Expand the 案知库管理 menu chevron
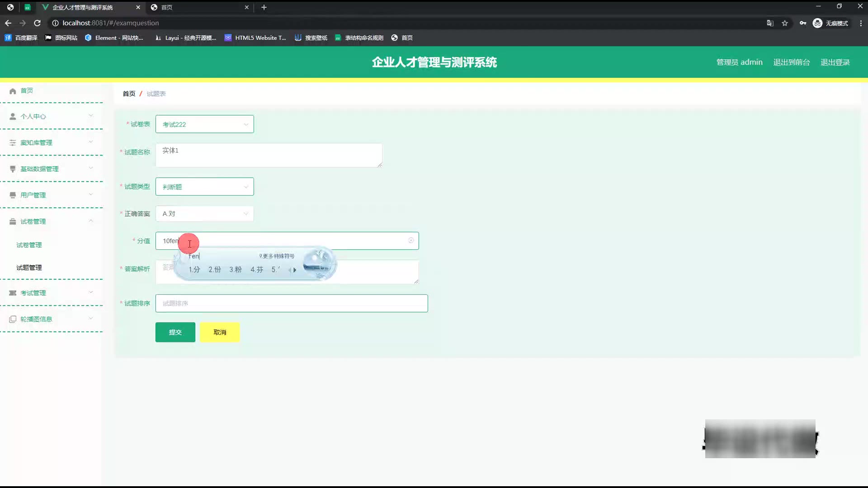Viewport: 868px width, 488px height. [91, 142]
